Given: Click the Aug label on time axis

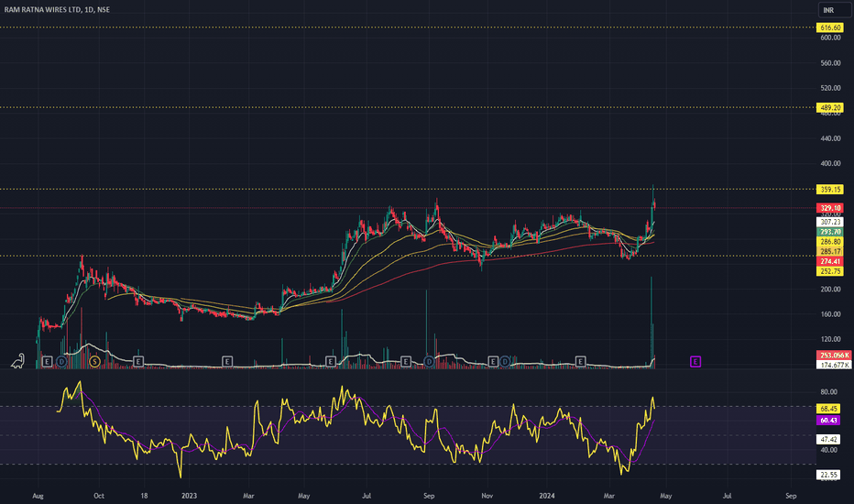Looking at the screenshot, I should point(38,496).
